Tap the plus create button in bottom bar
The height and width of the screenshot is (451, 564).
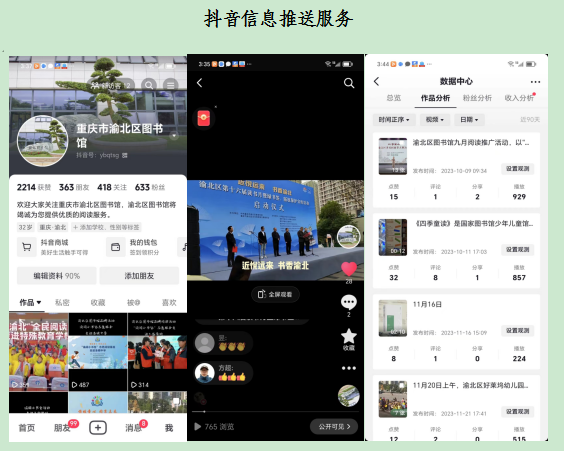[x=98, y=428]
